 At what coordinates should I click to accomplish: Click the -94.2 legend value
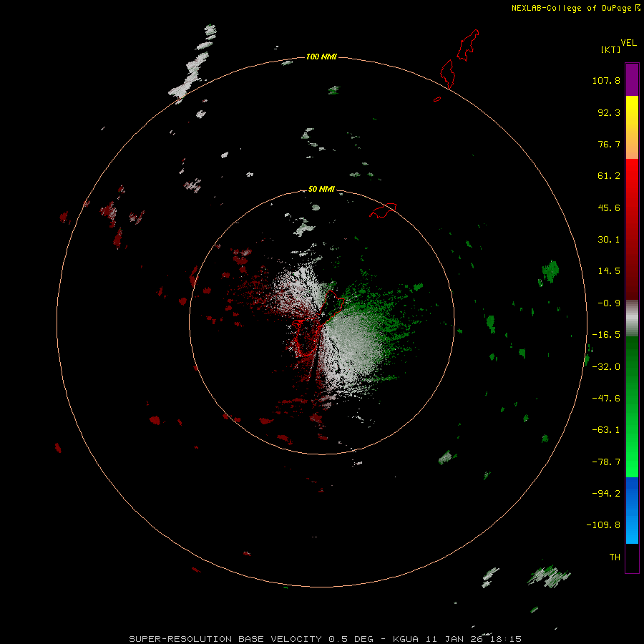coord(606,494)
